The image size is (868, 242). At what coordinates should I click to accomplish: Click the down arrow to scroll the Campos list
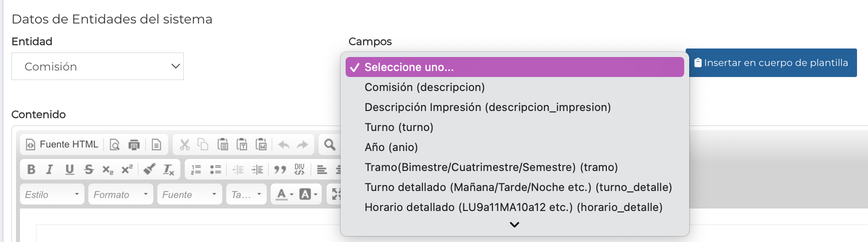click(514, 224)
